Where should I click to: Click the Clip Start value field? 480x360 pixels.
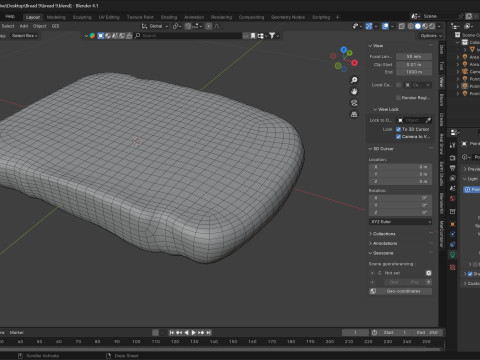414,64
